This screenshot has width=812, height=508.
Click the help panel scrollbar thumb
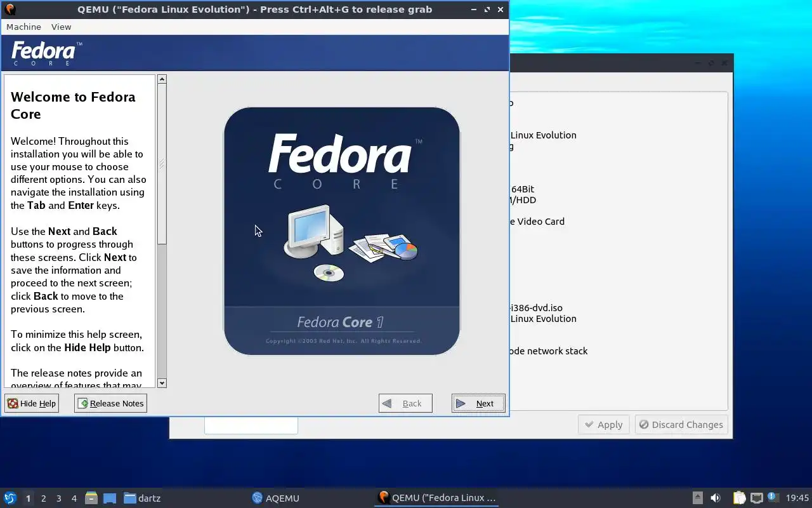point(162,164)
